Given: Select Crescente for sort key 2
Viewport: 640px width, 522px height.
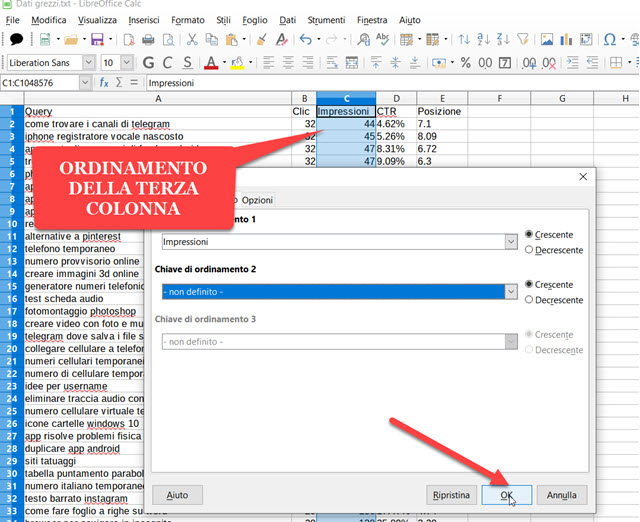Looking at the screenshot, I should click(529, 284).
